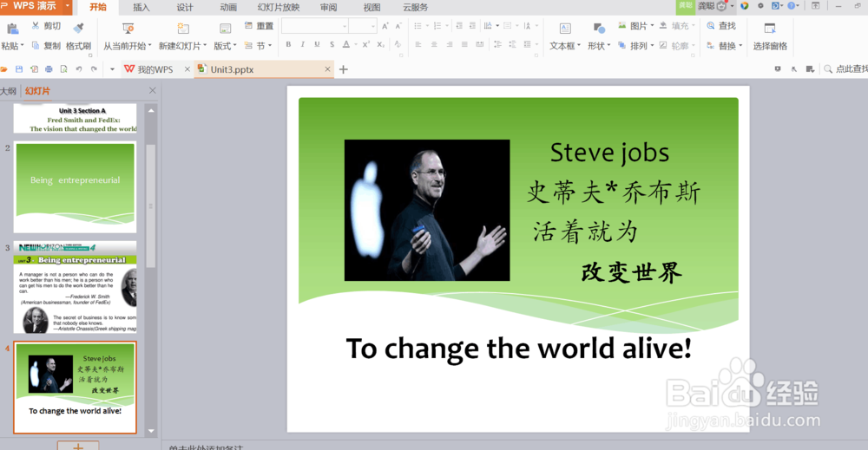Switch to the 大纲 Outline pane

point(9,91)
